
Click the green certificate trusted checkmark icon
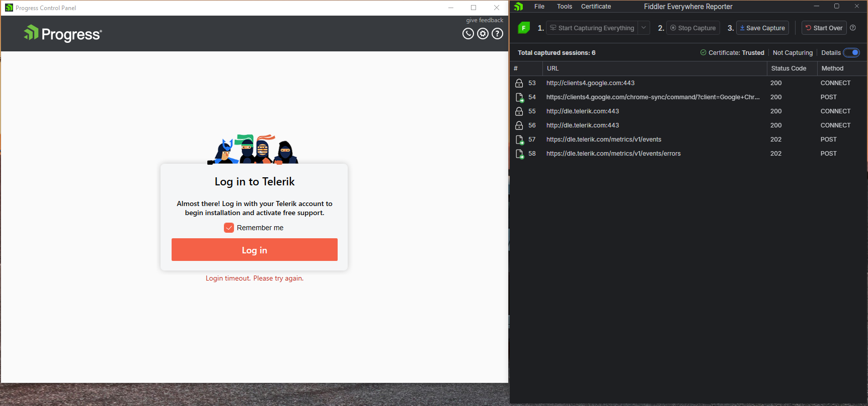click(x=703, y=52)
